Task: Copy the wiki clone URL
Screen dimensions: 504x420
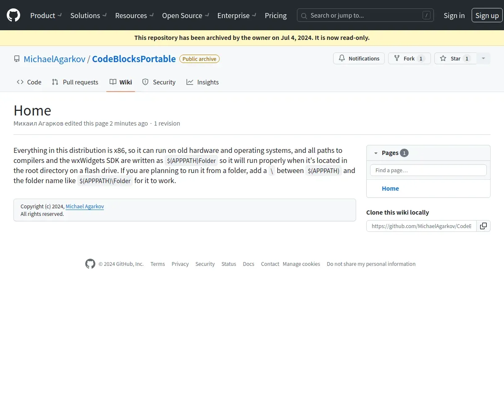Action: click(483, 226)
